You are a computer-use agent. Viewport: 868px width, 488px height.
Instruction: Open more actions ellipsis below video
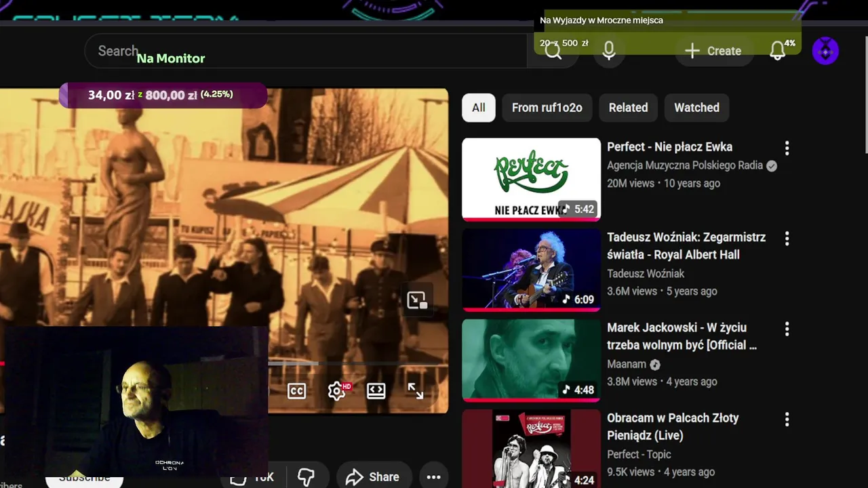[434, 477]
